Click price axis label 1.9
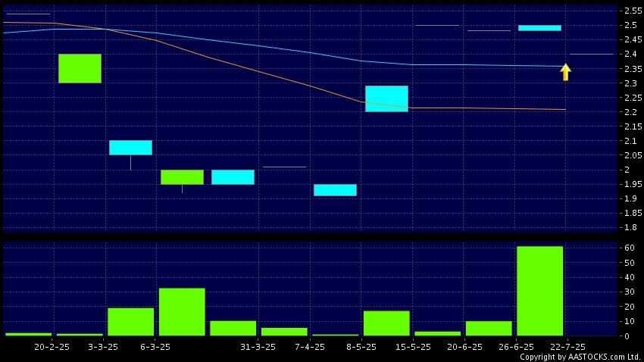 (630, 198)
